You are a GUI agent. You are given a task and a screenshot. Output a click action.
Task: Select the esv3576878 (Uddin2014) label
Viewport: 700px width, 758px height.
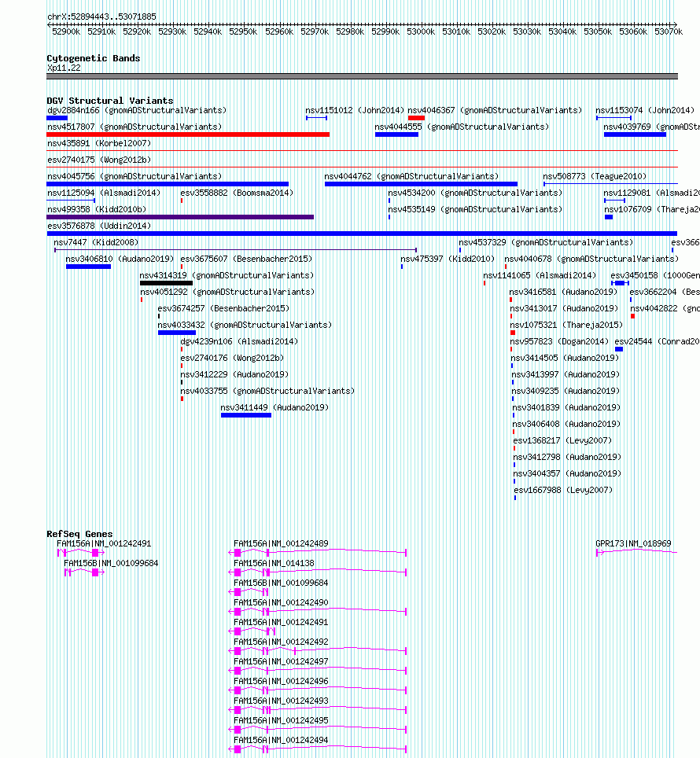[x=99, y=226]
